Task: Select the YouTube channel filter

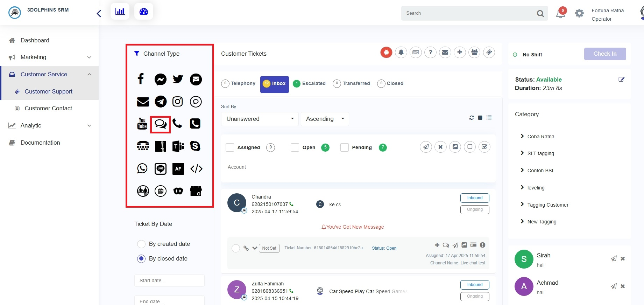Action: (x=142, y=124)
